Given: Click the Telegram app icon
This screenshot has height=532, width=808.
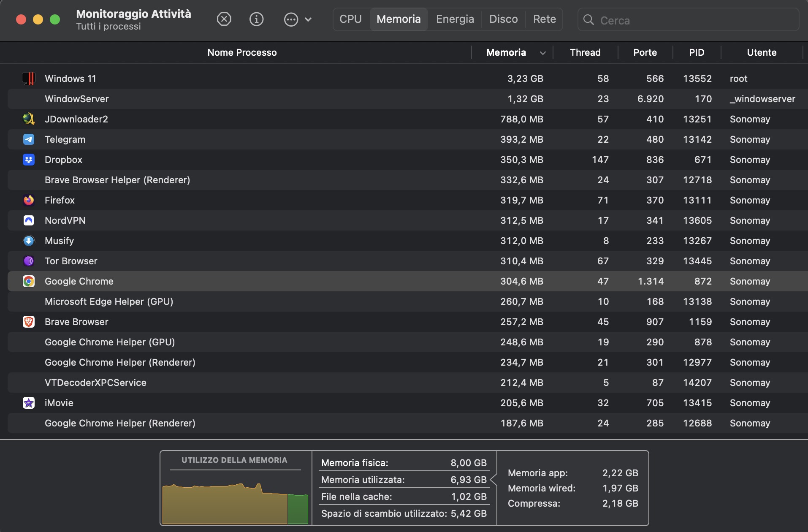Looking at the screenshot, I should point(28,139).
